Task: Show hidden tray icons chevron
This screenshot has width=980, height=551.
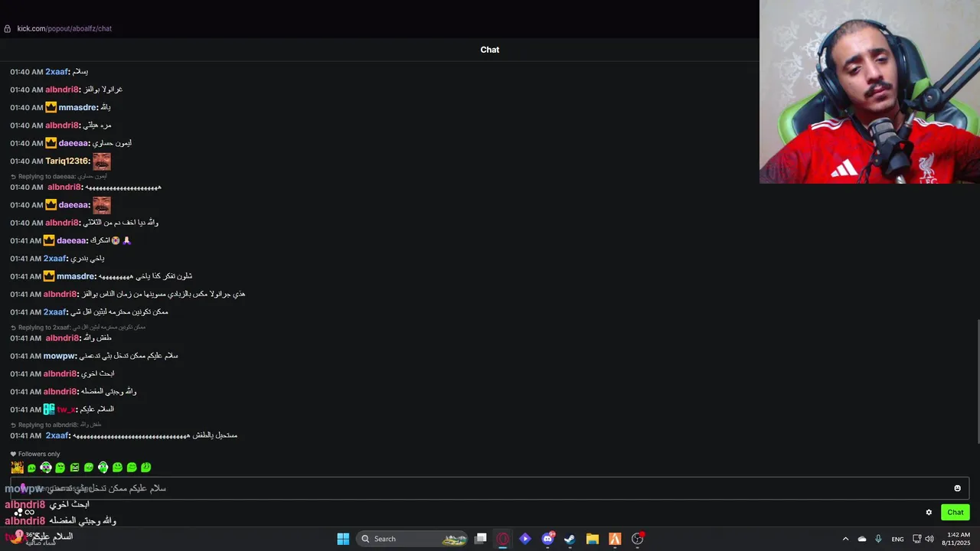Action: pos(845,539)
